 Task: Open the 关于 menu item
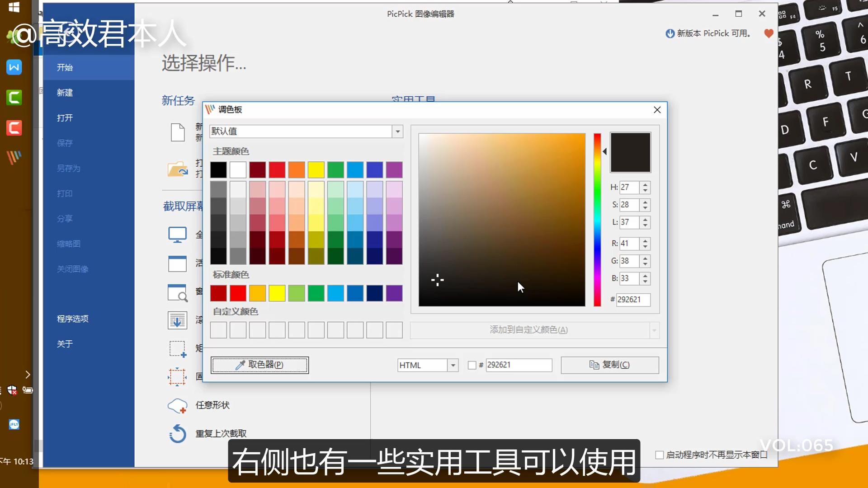[x=89, y=344]
